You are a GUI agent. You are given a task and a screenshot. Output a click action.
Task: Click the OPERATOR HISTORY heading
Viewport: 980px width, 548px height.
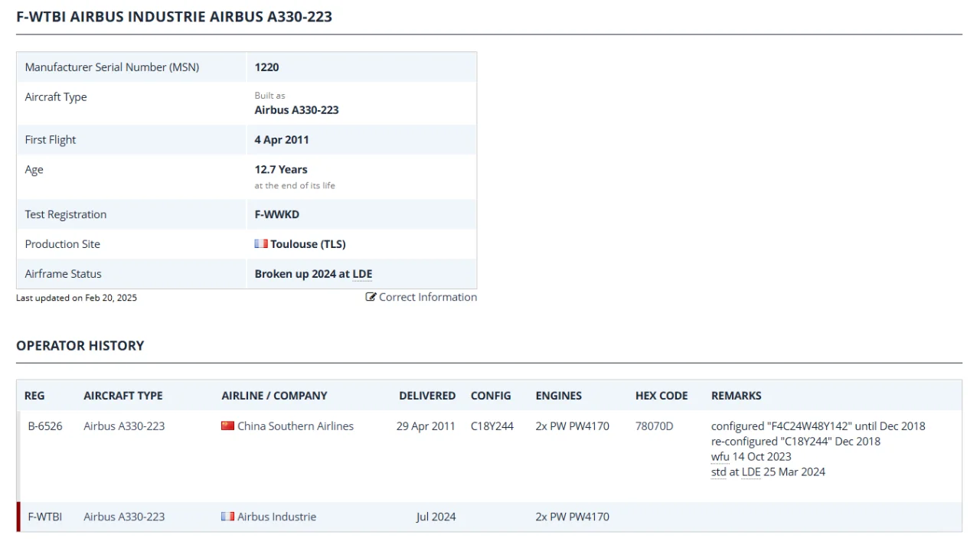(80, 346)
